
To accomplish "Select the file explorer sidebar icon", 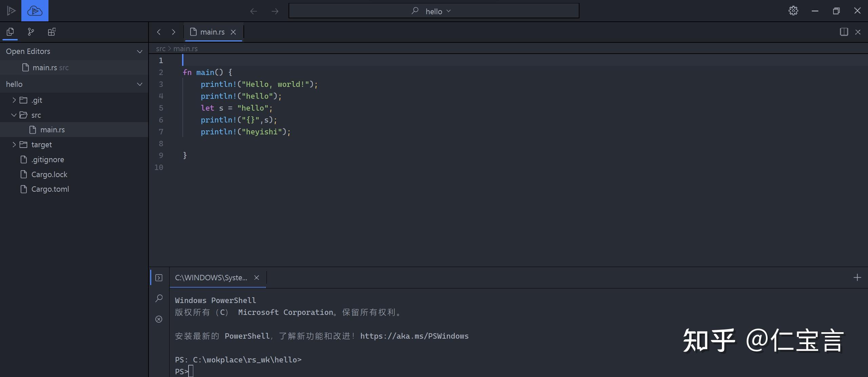I will 10,32.
